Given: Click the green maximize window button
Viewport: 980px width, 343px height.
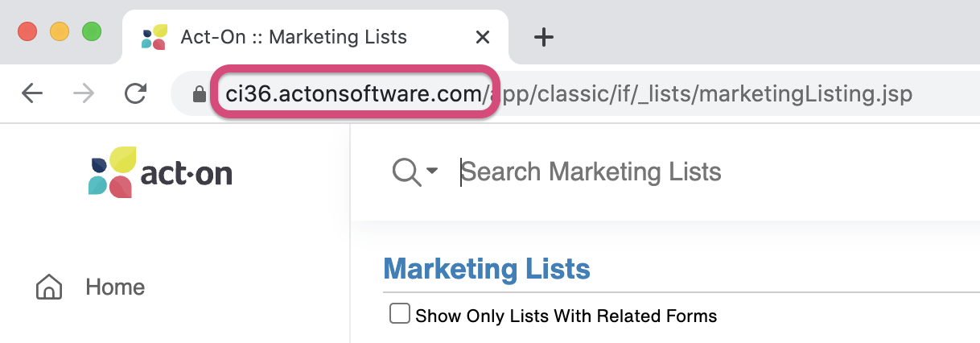Looking at the screenshot, I should pyautogui.click(x=92, y=32).
